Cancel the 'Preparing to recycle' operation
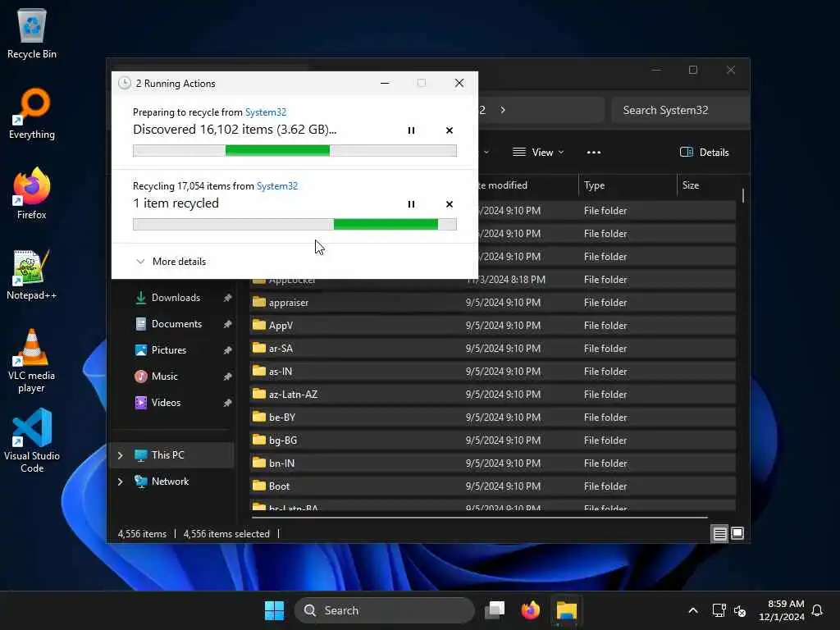Viewport: 840px width, 630px height. point(449,130)
